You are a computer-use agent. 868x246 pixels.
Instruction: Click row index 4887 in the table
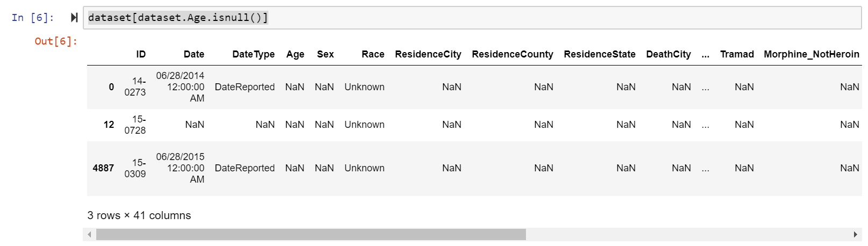coord(103,168)
